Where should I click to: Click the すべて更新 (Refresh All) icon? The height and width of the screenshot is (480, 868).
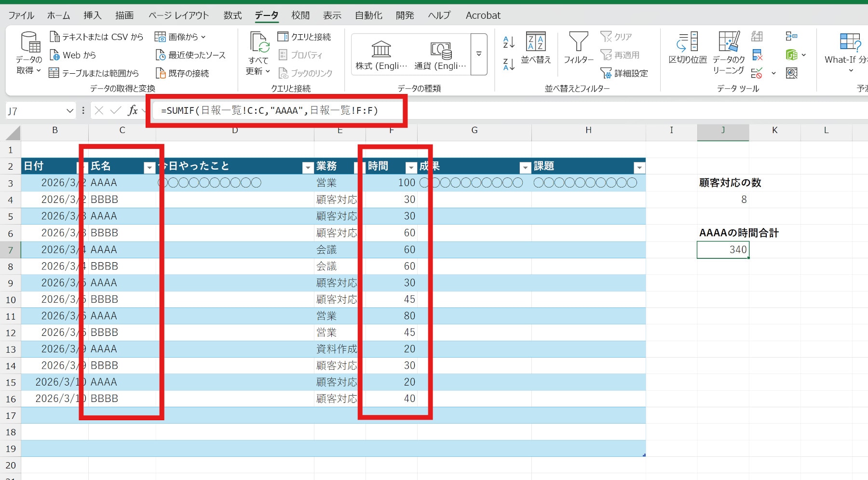(259, 42)
